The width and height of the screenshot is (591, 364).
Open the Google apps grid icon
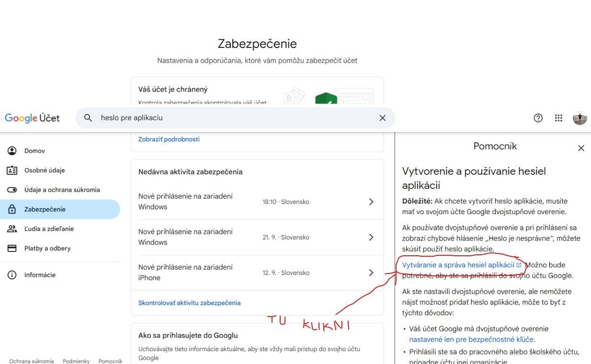click(558, 118)
